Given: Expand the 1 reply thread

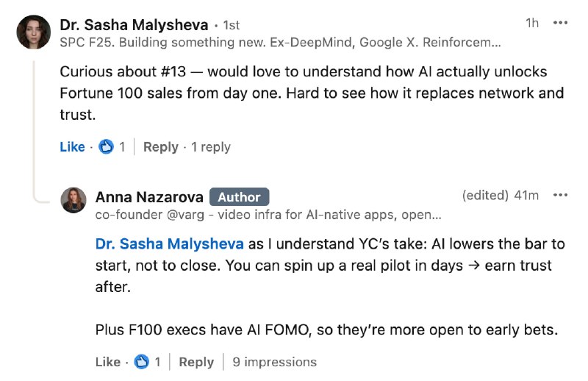Looking at the screenshot, I should pos(211,147).
